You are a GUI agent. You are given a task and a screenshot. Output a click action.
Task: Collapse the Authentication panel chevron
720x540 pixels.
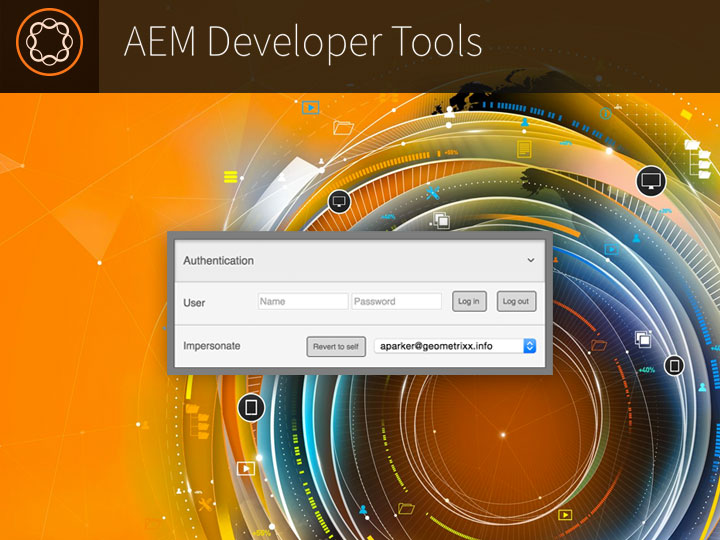point(531,260)
